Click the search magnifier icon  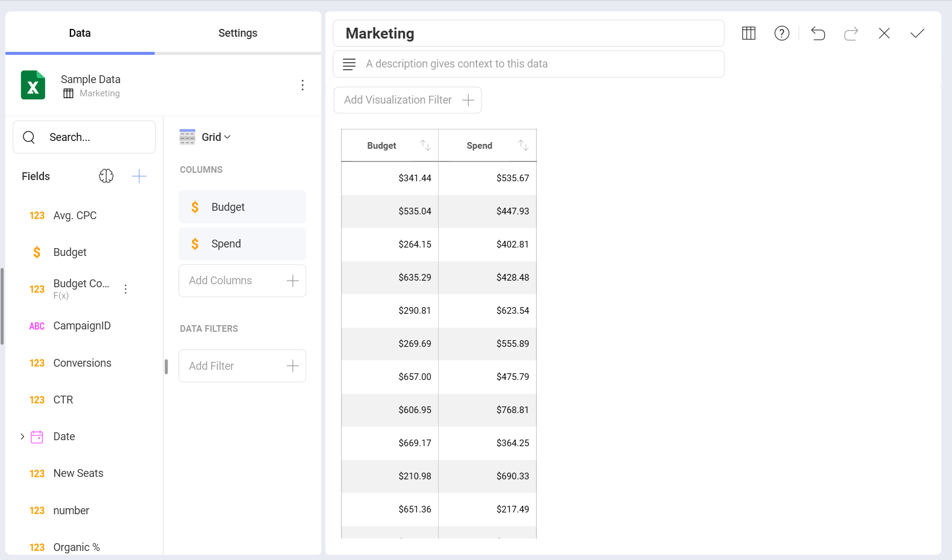pos(29,137)
